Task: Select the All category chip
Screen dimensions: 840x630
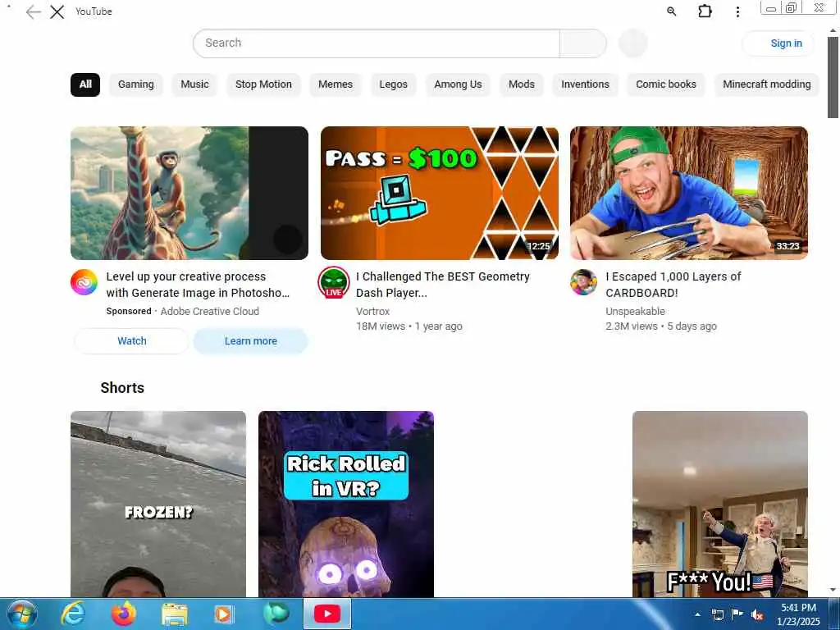Action: pyautogui.click(x=85, y=84)
